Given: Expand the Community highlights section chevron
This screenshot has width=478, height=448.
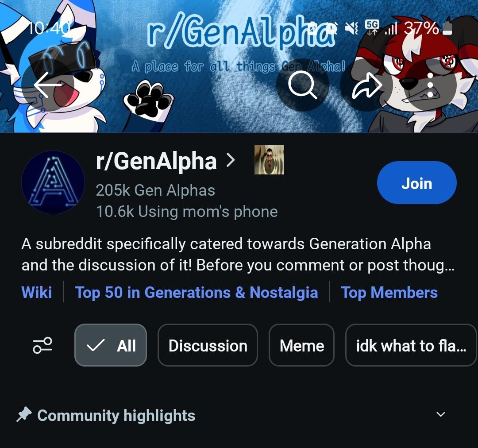Looking at the screenshot, I should (441, 414).
